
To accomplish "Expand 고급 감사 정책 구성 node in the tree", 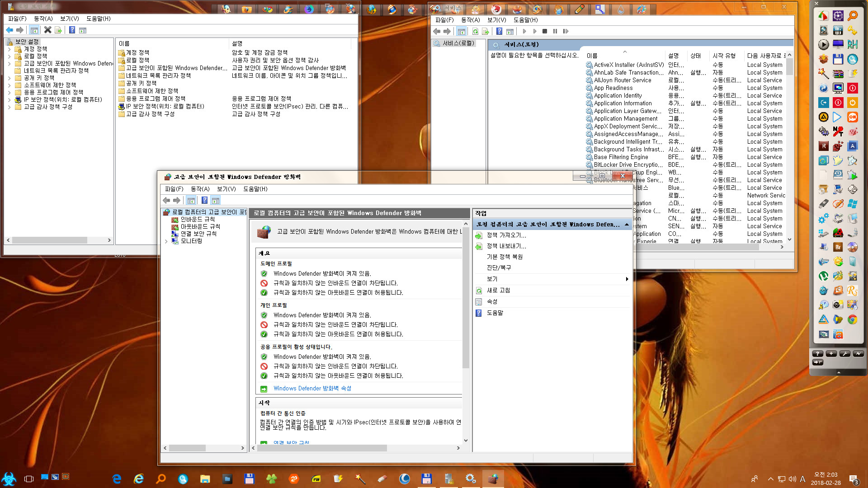I will pyautogui.click(x=9, y=107).
